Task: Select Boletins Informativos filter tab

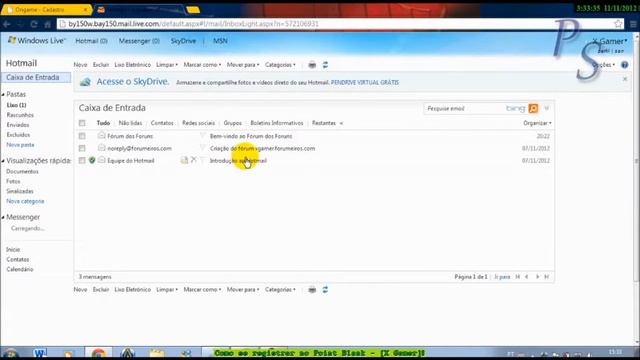Action: coord(277,123)
